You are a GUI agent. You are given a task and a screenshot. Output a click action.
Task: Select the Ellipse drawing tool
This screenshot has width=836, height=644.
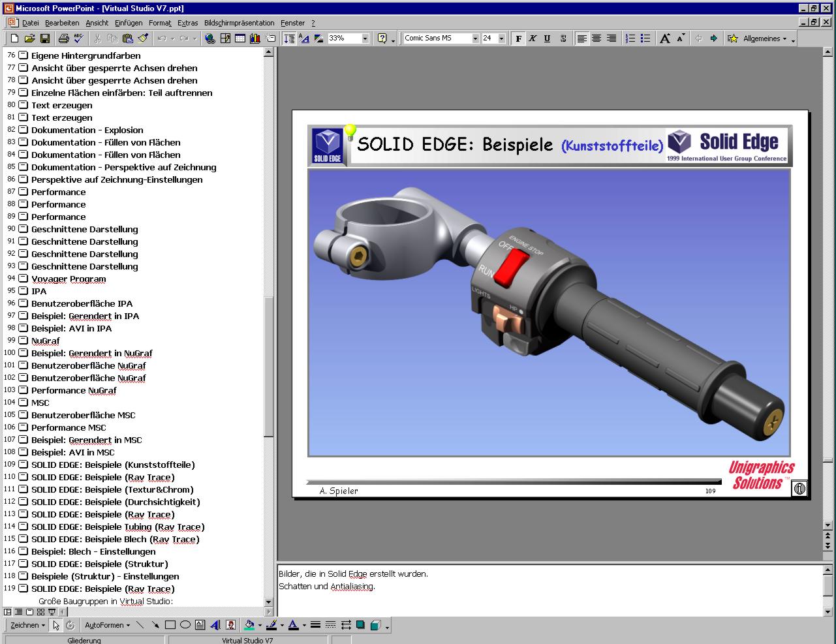[185, 625]
